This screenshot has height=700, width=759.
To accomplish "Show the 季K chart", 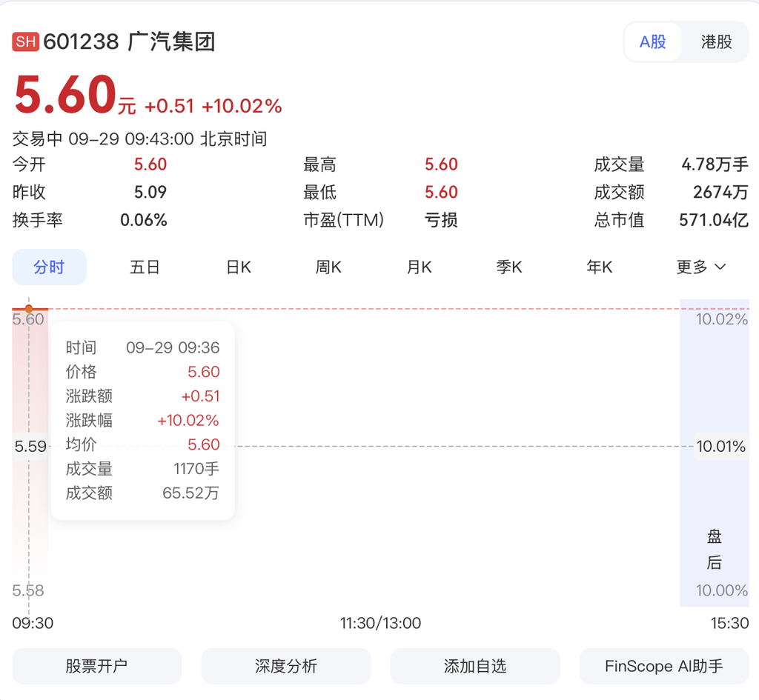I will click(509, 267).
